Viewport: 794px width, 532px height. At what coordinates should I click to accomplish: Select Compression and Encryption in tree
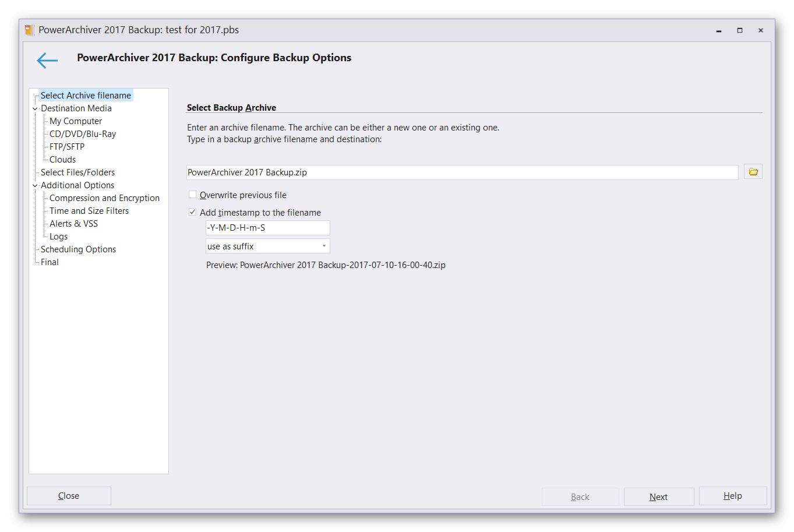point(104,198)
